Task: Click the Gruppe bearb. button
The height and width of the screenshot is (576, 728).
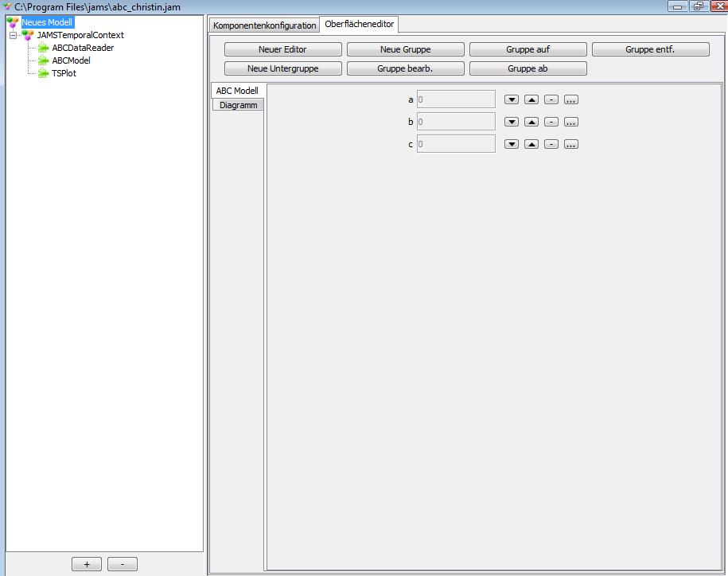Action: pos(405,68)
